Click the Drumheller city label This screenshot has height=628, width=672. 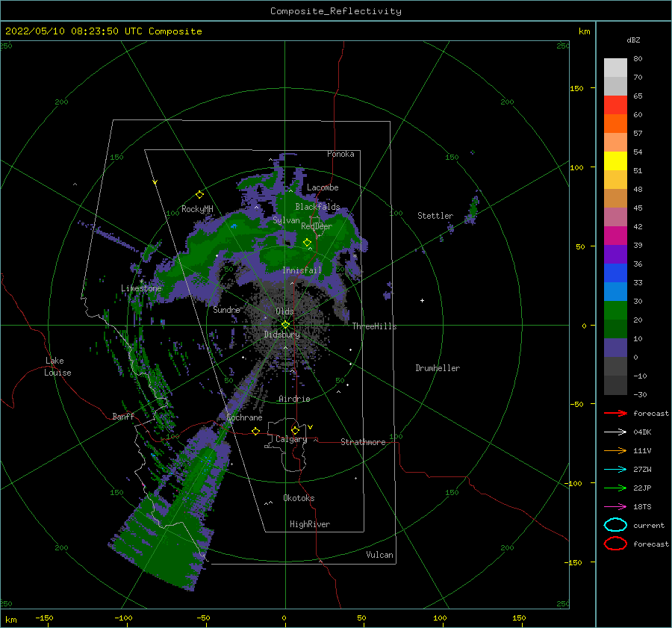click(438, 368)
